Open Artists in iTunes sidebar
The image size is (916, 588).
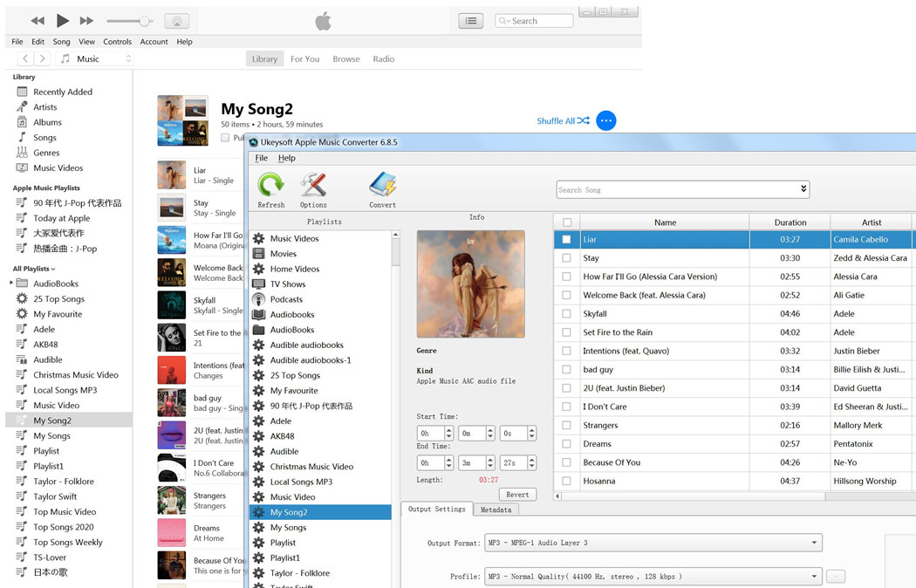coord(45,106)
